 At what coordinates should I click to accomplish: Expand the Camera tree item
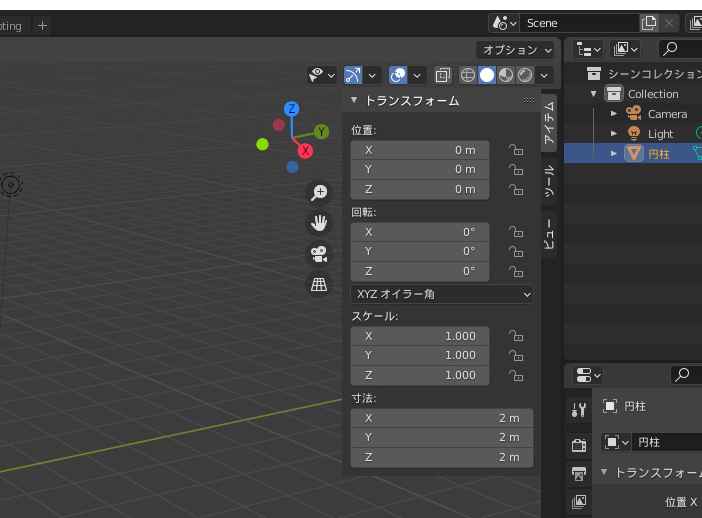coord(614,114)
